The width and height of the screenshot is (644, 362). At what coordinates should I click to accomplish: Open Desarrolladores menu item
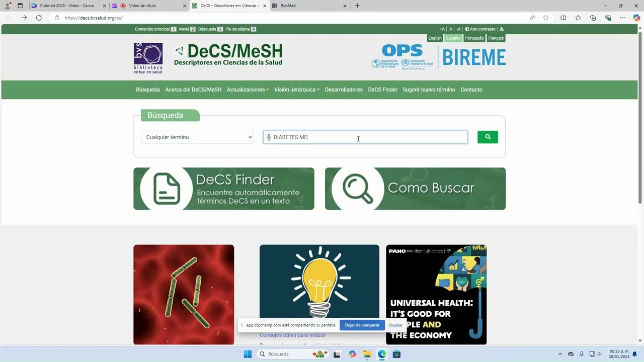344,89
